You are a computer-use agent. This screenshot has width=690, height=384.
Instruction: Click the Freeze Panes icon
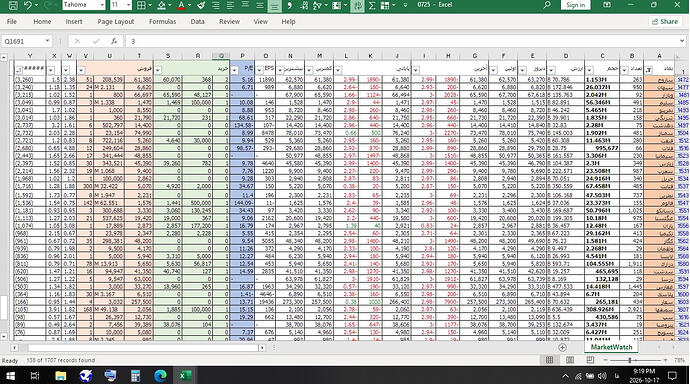click(x=337, y=5)
